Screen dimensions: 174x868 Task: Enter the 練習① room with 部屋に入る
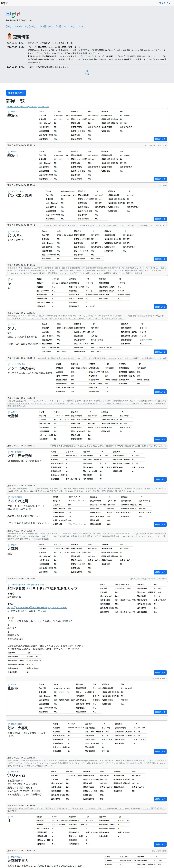pyautogui.click(x=160, y=179)
